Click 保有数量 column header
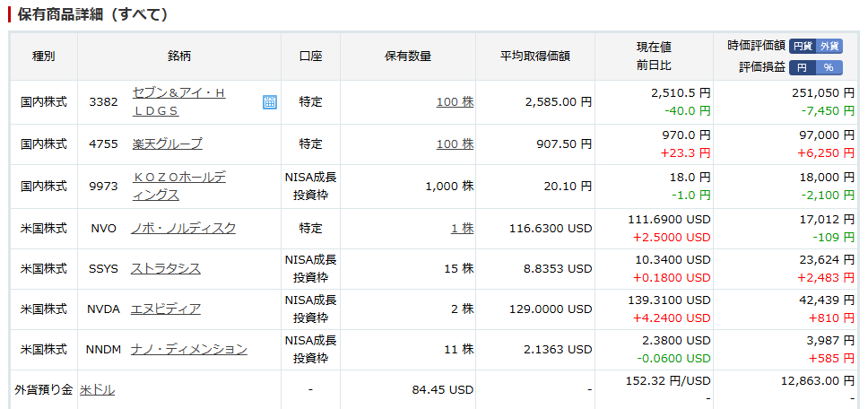The width and height of the screenshot is (868, 409). (x=407, y=56)
